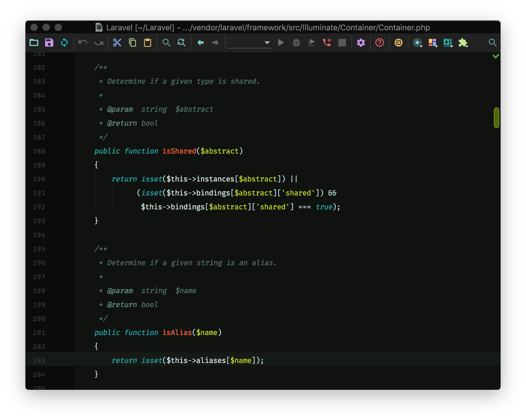Viewport: 526px width, 420px height.
Task: Click the Container.php title bar path
Action: coord(267,27)
